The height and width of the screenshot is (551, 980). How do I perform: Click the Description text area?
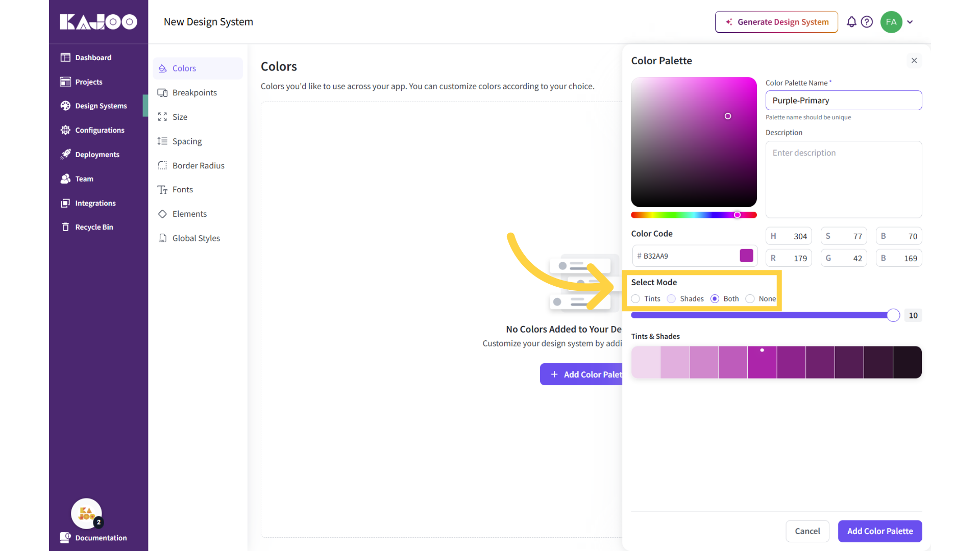point(844,180)
